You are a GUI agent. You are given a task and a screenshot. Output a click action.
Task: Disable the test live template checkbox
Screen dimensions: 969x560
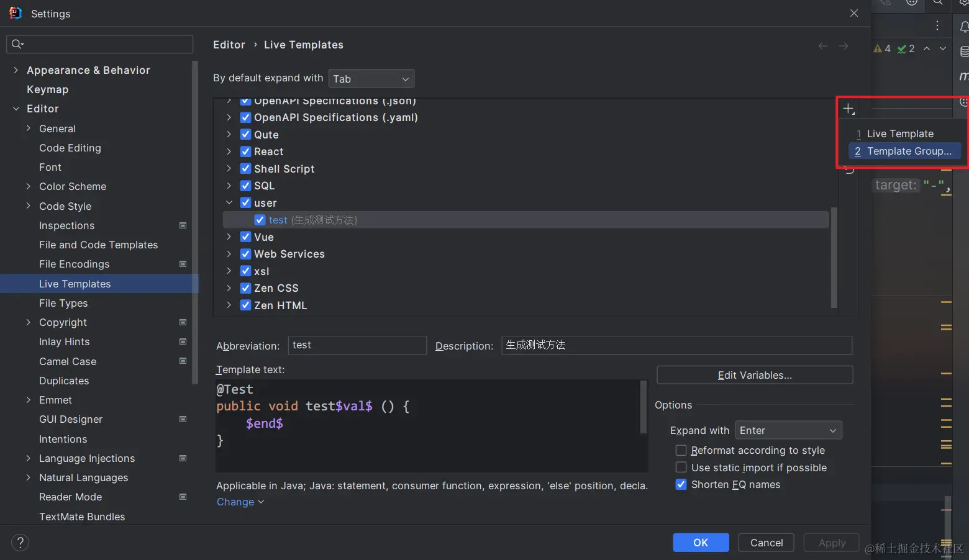pos(260,220)
